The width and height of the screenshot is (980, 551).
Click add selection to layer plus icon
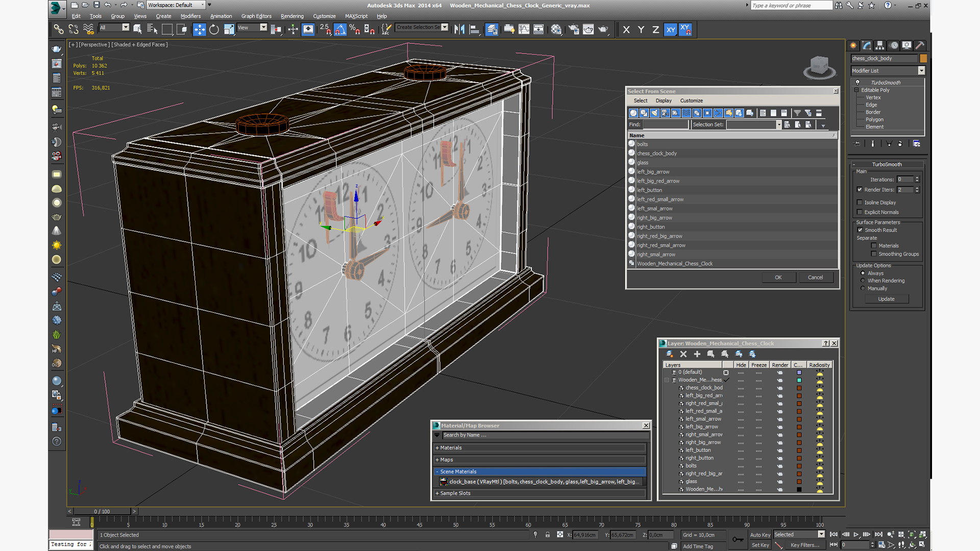(x=697, y=354)
